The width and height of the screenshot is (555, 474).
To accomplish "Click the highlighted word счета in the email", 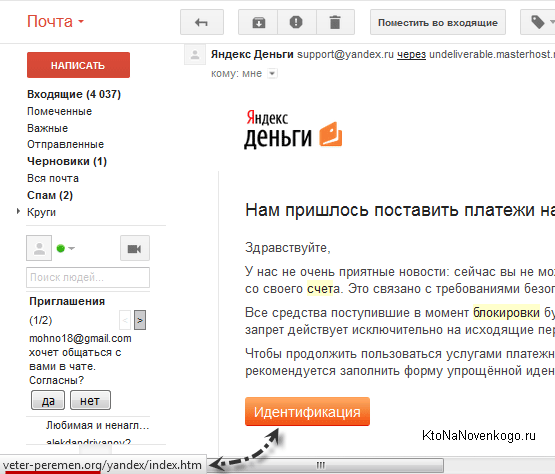I will point(320,289).
